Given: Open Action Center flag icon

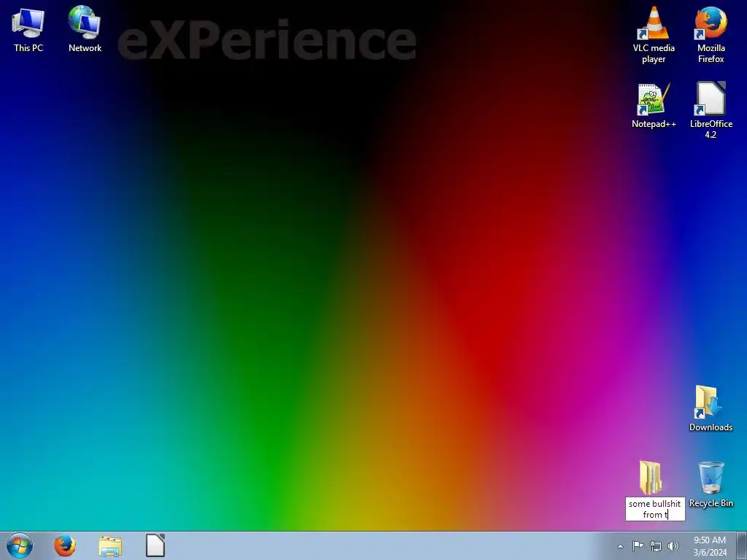Looking at the screenshot, I should tap(638, 545).
